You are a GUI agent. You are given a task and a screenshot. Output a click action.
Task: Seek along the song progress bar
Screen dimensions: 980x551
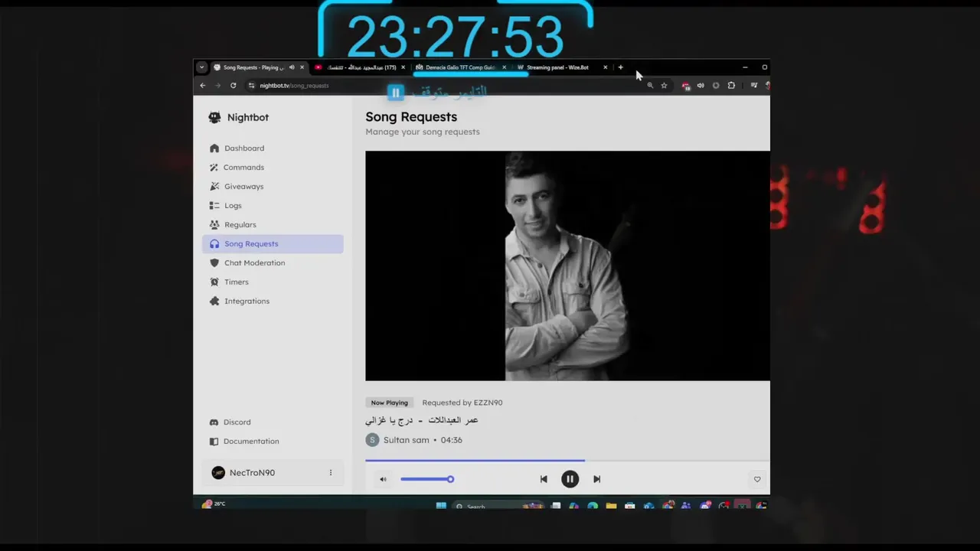click(567, 461)
